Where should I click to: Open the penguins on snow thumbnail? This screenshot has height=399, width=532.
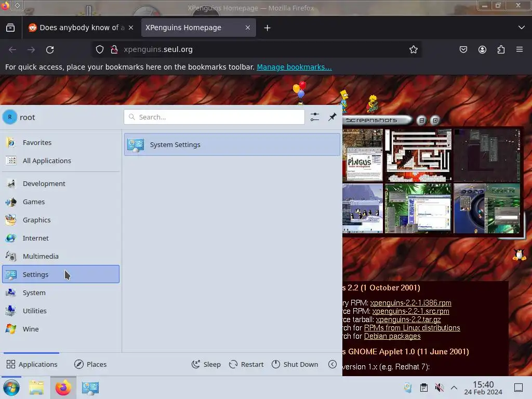tap(363, 209)
